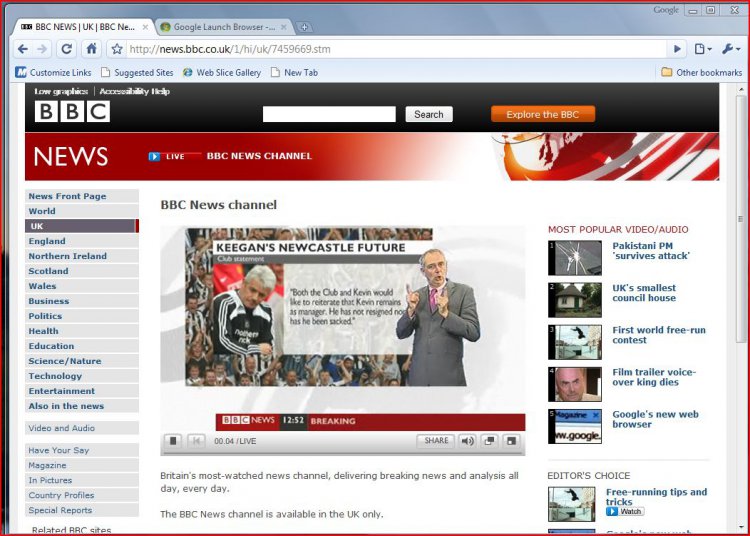Open UK's smallest council house link
Viewport: 750px width, 536px height.
click(644, 293)
